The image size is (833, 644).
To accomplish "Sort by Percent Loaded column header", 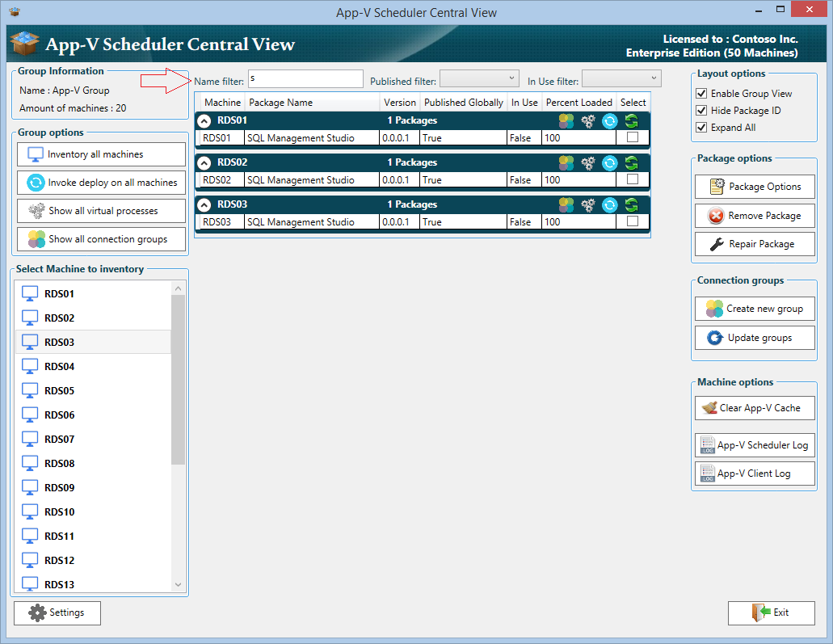I will point(578,103).
